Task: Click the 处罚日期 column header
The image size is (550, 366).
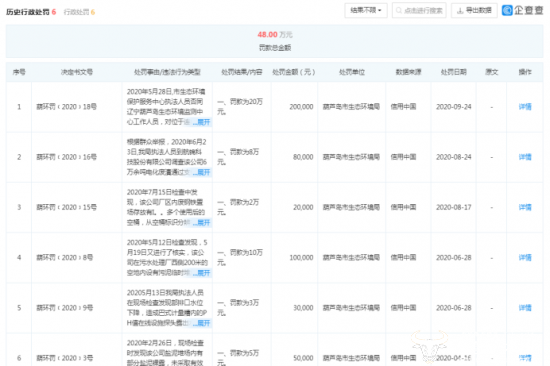Action: point(454,72)
